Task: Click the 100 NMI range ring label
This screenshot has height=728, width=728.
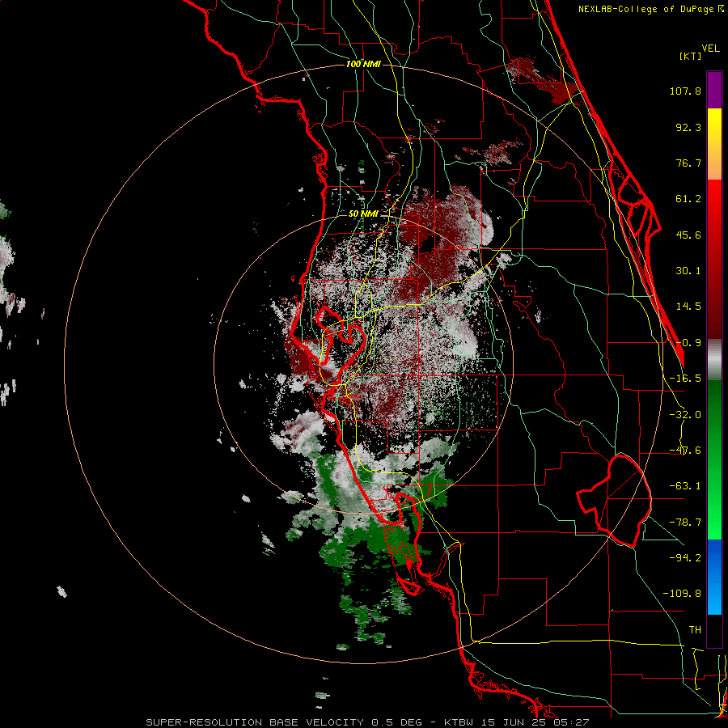Action: (363, 64)
